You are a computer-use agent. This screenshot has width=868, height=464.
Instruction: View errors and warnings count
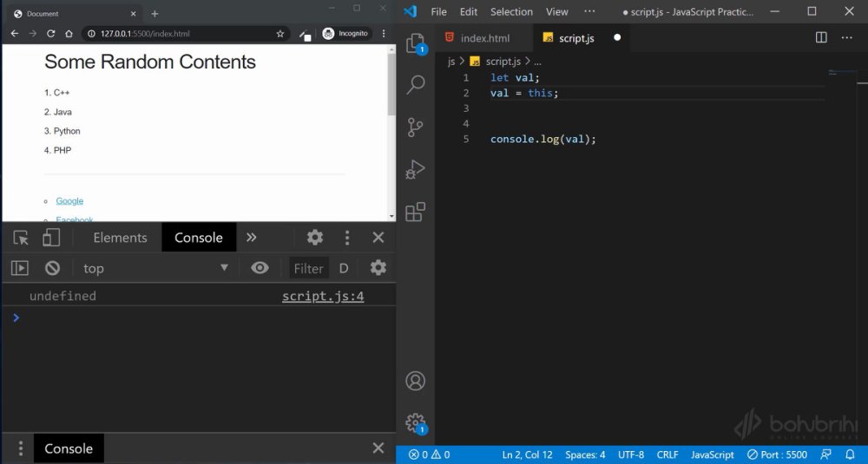[429, 454]
